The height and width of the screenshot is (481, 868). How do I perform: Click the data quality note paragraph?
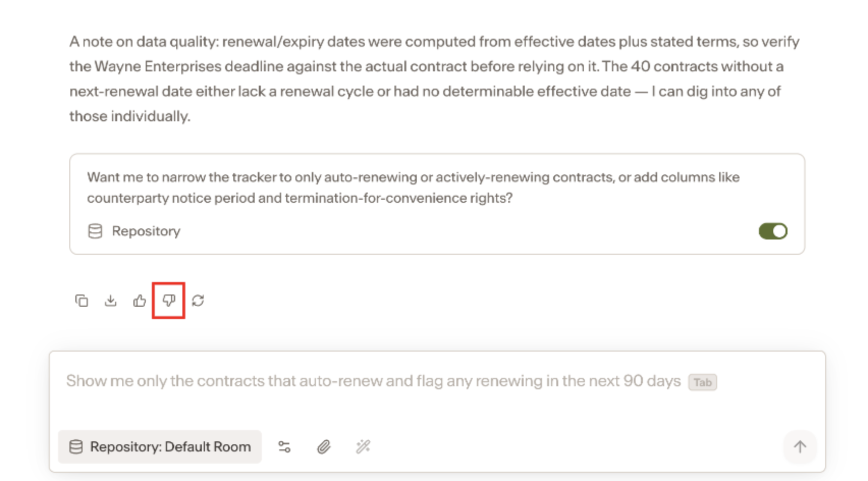click(434, 79)
